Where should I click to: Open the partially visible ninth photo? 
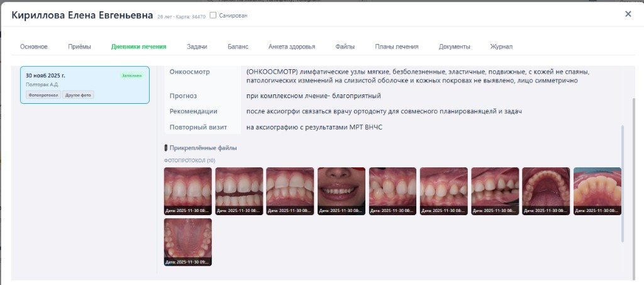point(597,191)
